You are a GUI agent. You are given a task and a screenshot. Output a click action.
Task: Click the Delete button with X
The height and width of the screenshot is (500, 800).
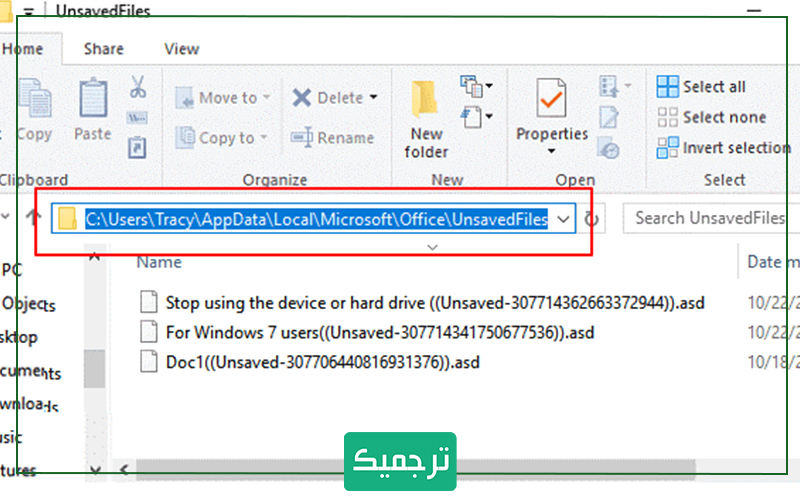click(328, 97)
